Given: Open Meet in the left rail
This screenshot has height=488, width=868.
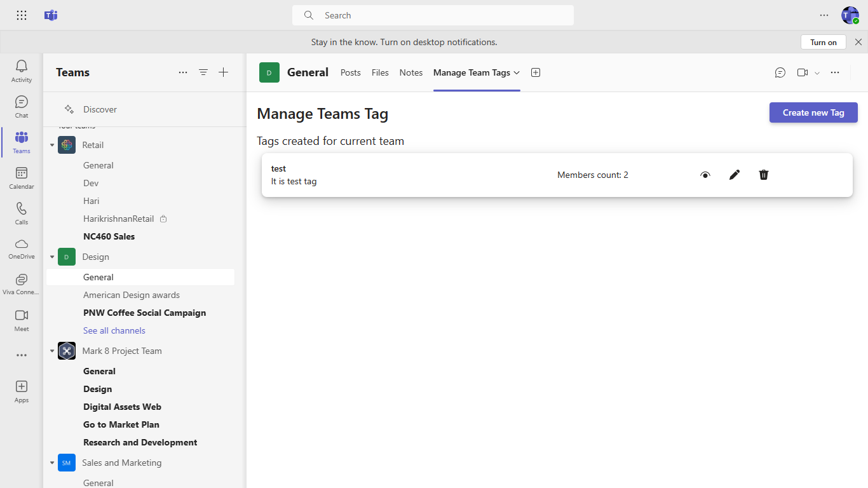Looking at the screenshot, I should click(22, 320).
